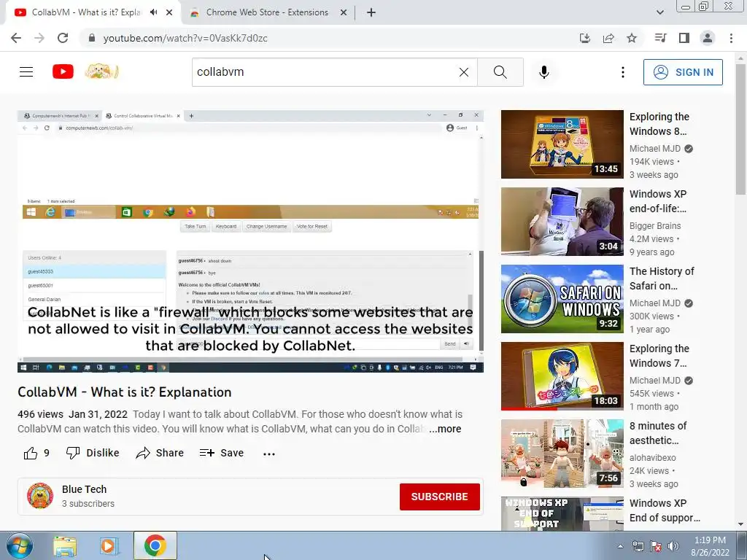
Task: Click the YouTube logo
Action: (63, 72)
